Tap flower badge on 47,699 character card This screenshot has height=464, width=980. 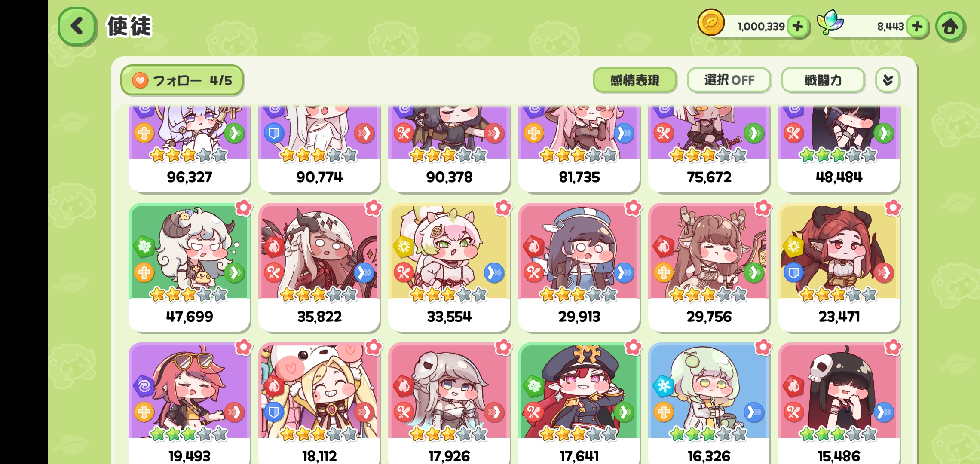244,208
